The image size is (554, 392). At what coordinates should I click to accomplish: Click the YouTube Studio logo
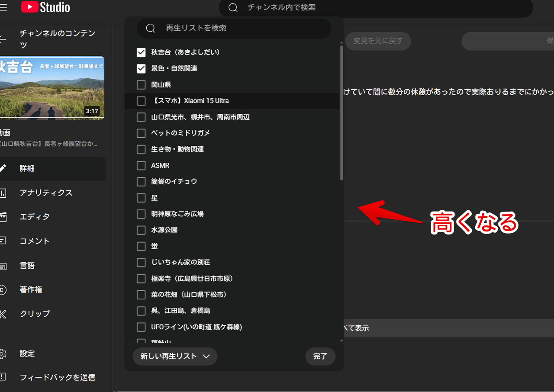pos(45,7)
